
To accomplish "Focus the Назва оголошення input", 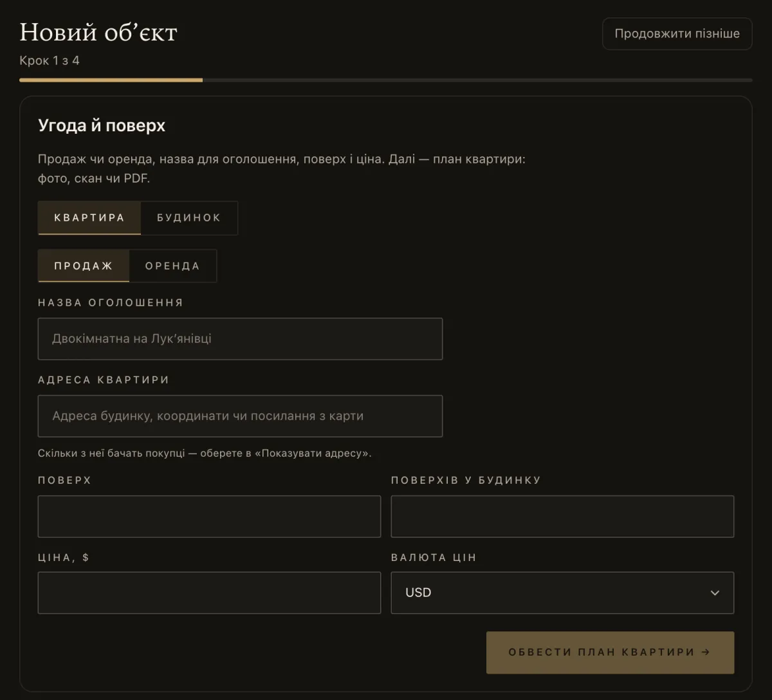I will [240, 338].
